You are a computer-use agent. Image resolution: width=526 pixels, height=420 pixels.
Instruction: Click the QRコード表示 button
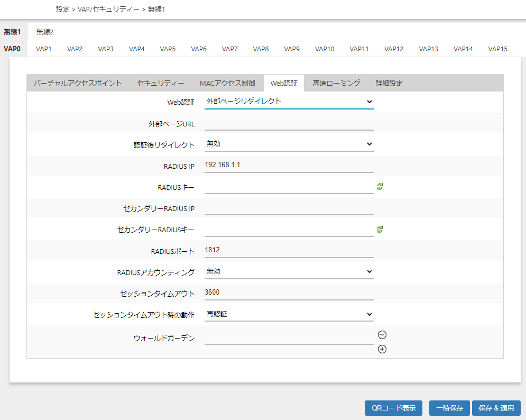(393, 408)
